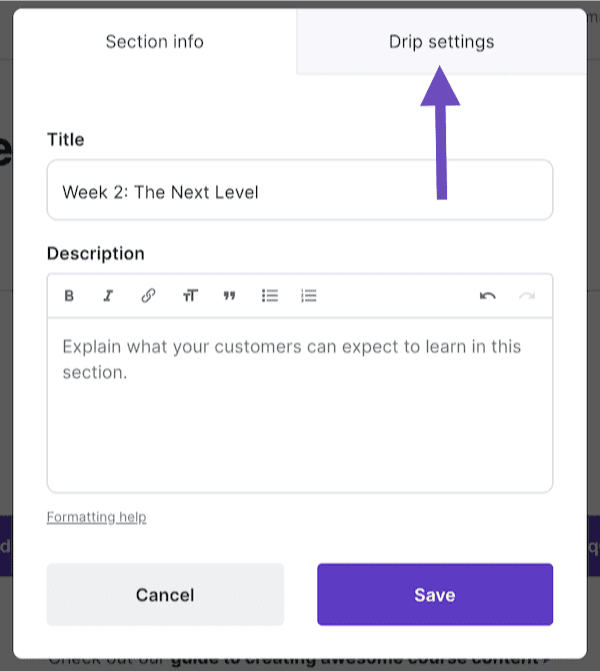The width and height of the screenshot is (600, 671).
Task: Select the text size heading icon
Action: 190,296
